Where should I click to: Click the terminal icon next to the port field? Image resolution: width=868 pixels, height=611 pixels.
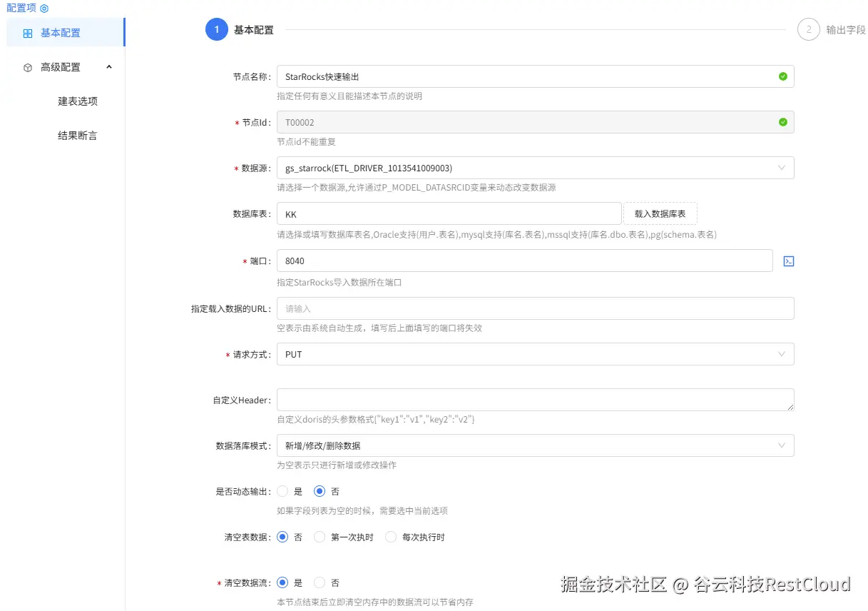click(x=789, y=261)
